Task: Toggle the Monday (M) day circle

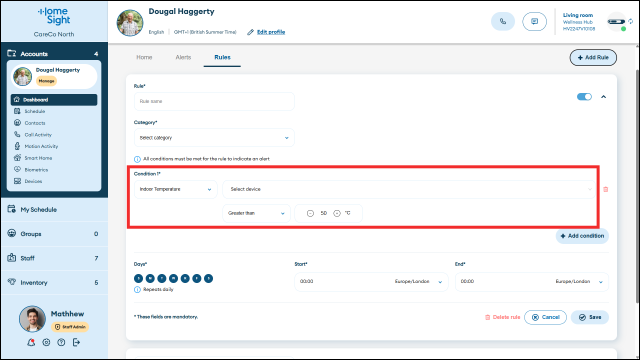Action: point(150,278)
